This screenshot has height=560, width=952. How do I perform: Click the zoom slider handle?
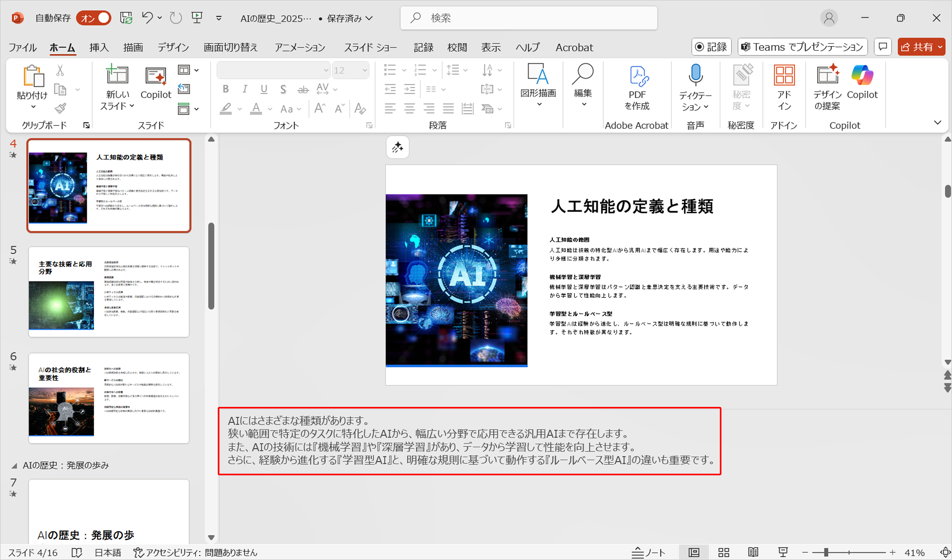pos(826,552)
